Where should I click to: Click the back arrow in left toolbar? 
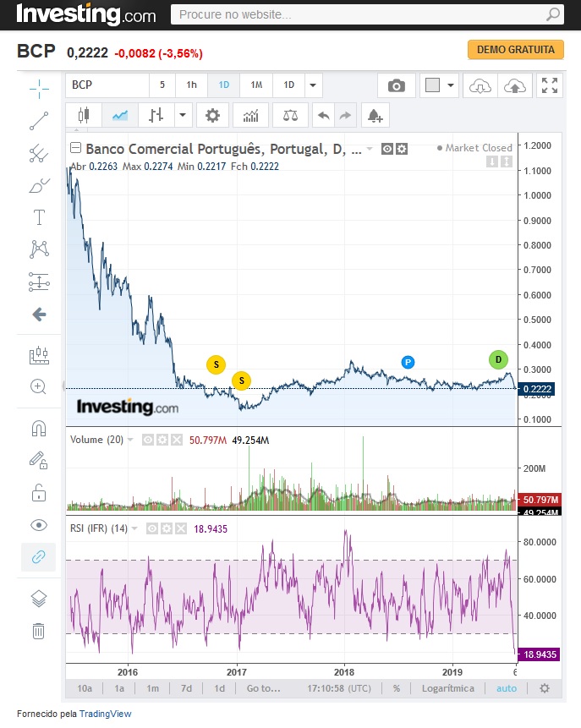click(39, 315)
